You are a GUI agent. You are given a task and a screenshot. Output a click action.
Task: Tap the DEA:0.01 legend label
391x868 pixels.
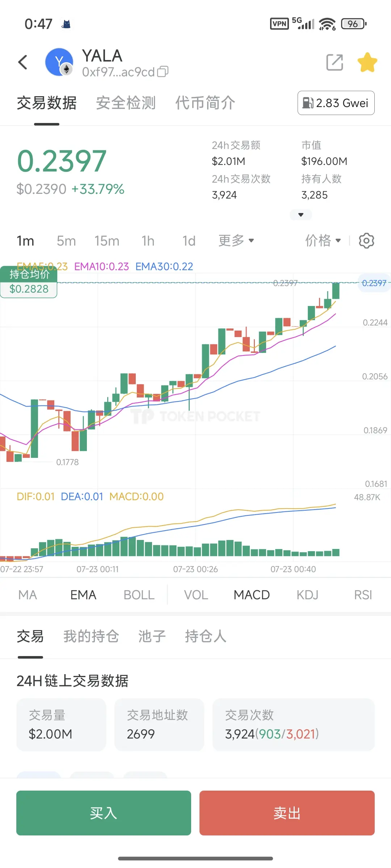coord(82,497)
